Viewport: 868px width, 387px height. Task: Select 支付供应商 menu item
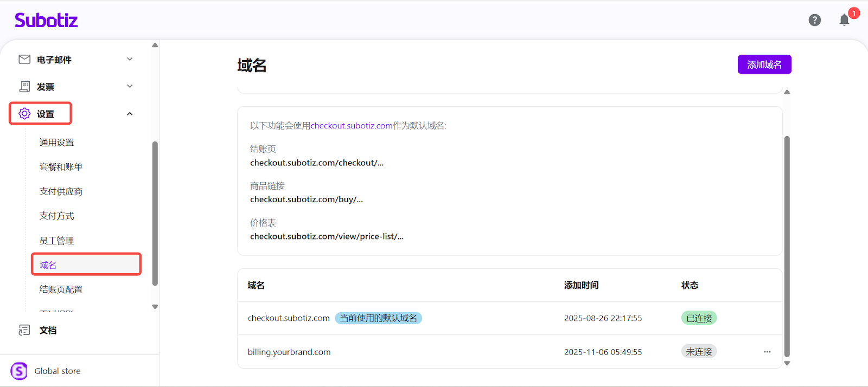(61, 191)
